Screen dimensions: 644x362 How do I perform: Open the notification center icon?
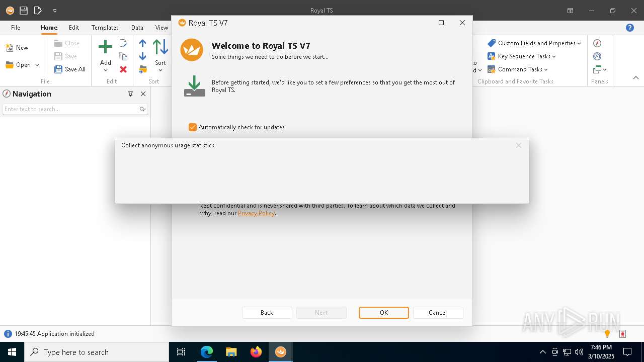point(627,352)
